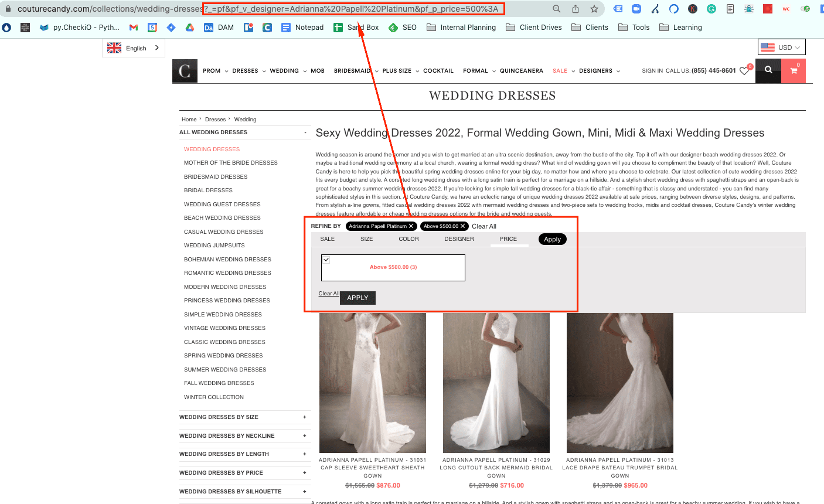Expand the English language selector
The height and width of the screenshot is (504, 824).
[x=134, y=47]
